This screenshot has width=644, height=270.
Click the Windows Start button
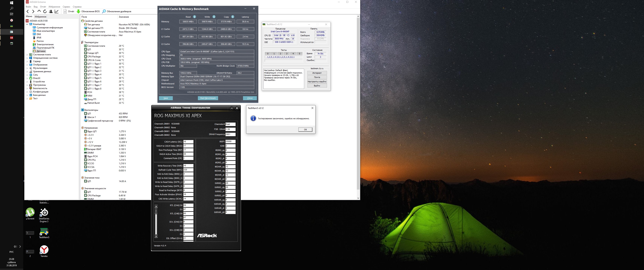[x=11, y=3]
